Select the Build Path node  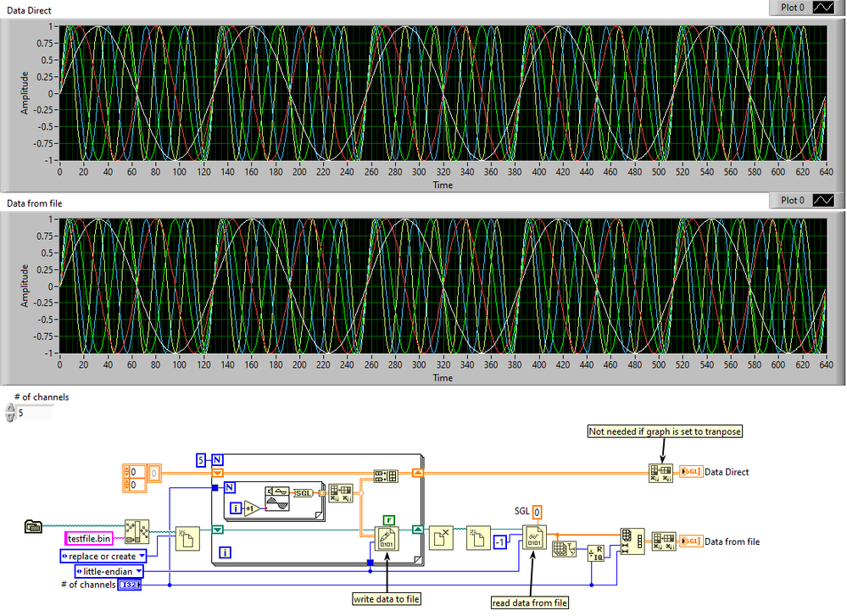coord(137,532)
